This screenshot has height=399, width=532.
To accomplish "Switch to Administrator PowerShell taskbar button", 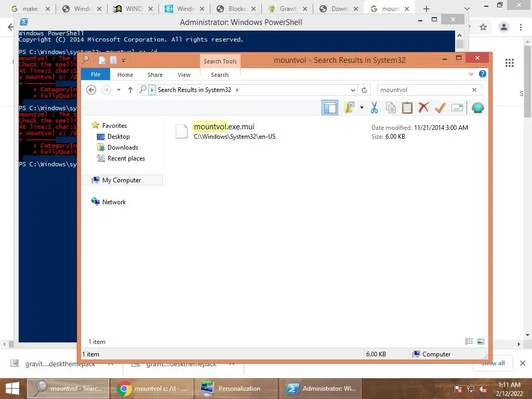I will 321,389.
